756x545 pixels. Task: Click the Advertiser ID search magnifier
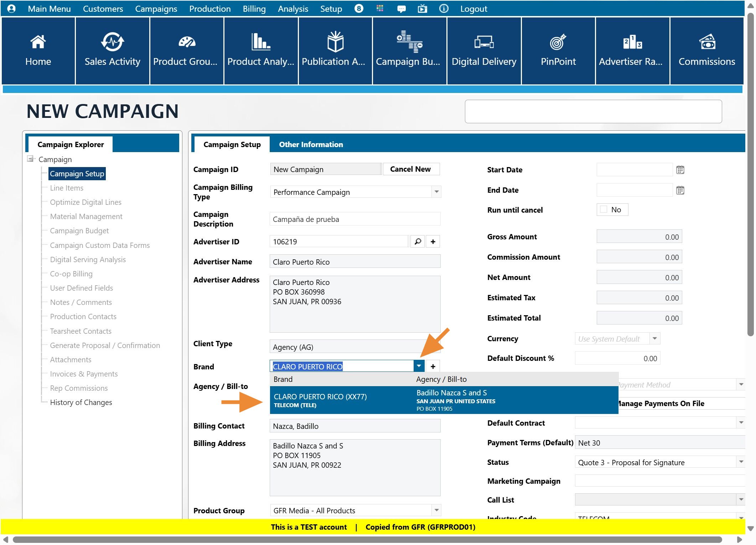(418, 242)
